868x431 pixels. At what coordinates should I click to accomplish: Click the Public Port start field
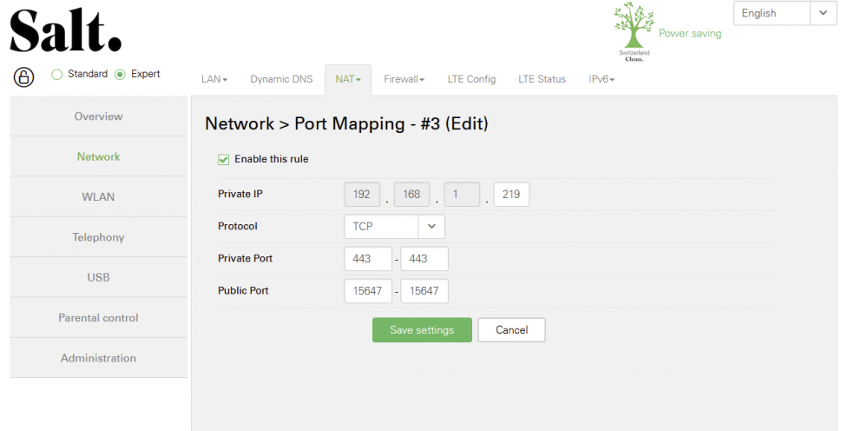[x=368, y=291]
